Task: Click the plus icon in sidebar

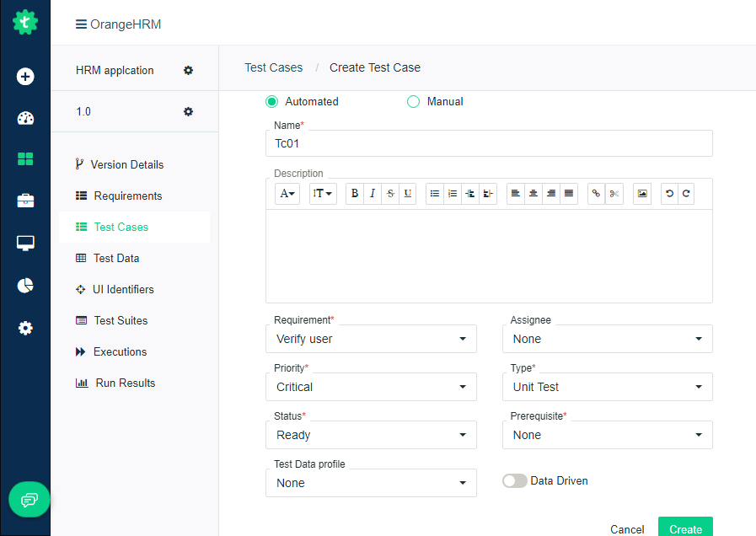Action: (25, 77)
